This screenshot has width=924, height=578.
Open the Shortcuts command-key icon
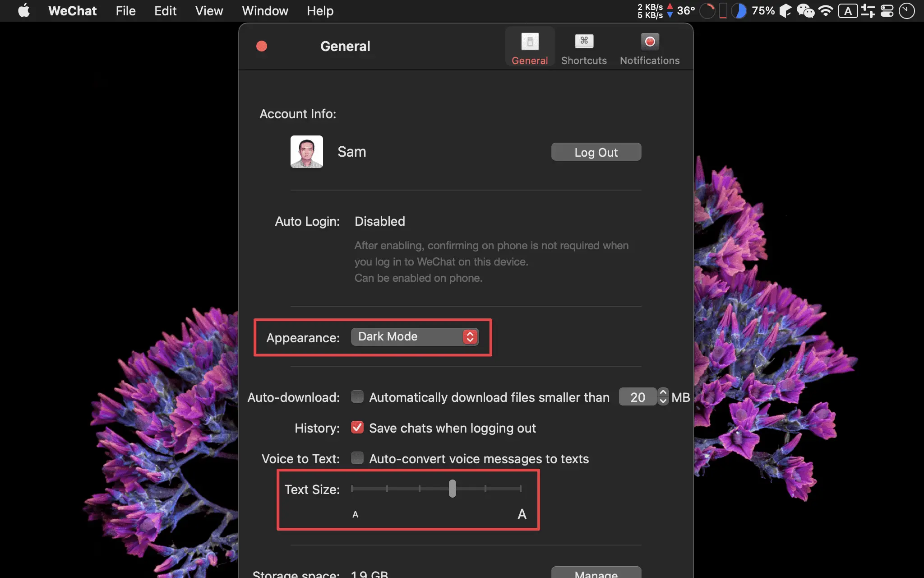click(584, 41)
